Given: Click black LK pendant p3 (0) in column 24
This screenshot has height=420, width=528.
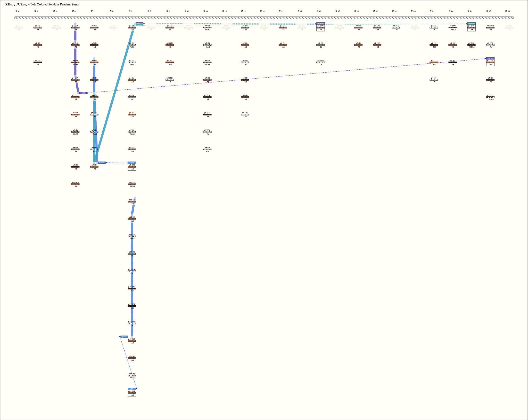Looking at the screenshot, I should 452,62.
